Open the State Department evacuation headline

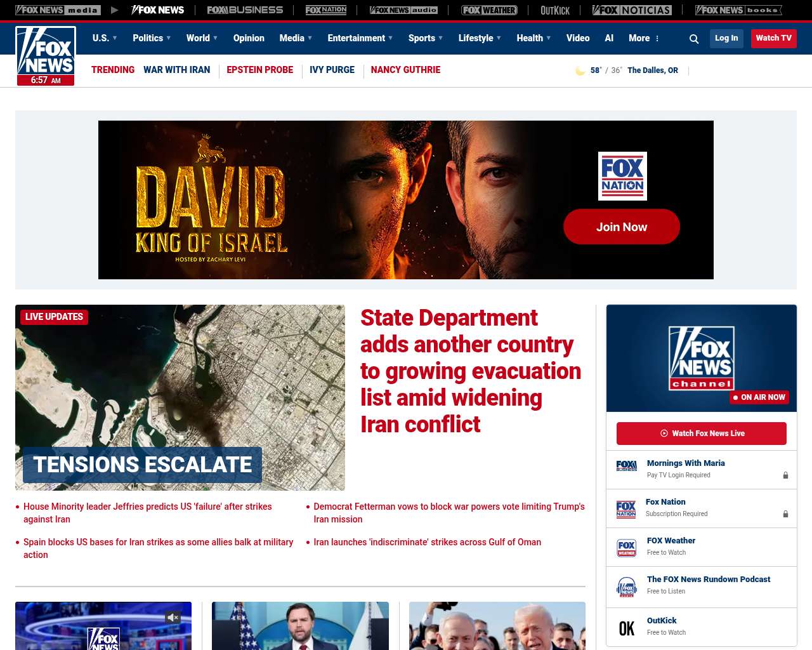coord(471,371)
